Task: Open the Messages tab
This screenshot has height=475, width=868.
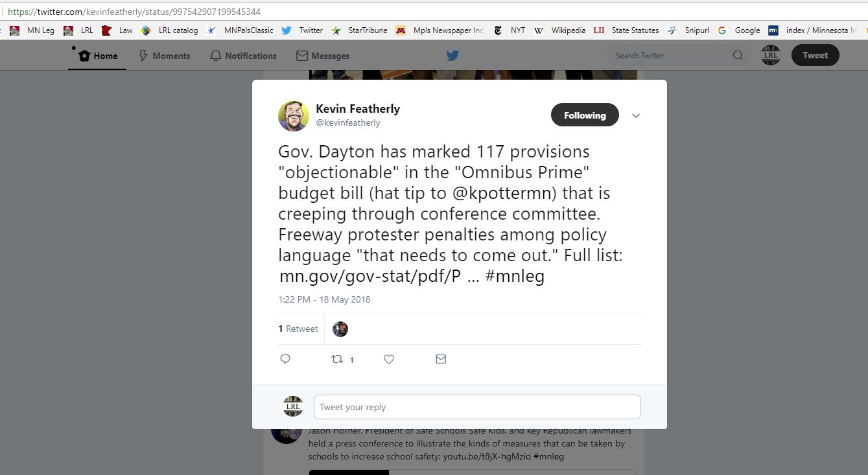Action: (x=323, y=56)
